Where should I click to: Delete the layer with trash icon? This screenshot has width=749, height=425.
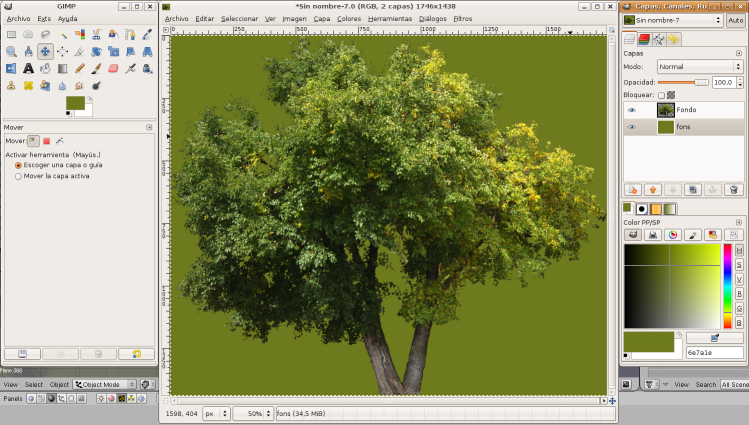(x=734, y=190)
